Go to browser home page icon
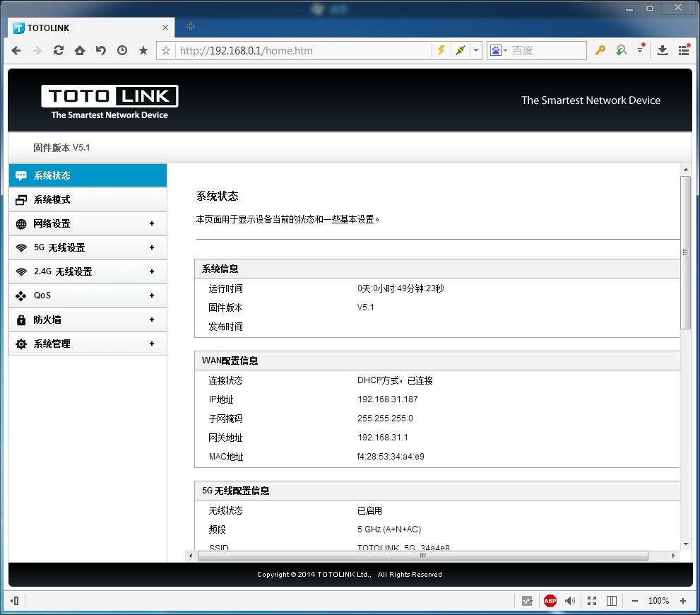The width and height of the screenshot is (700, 615). 80,50
